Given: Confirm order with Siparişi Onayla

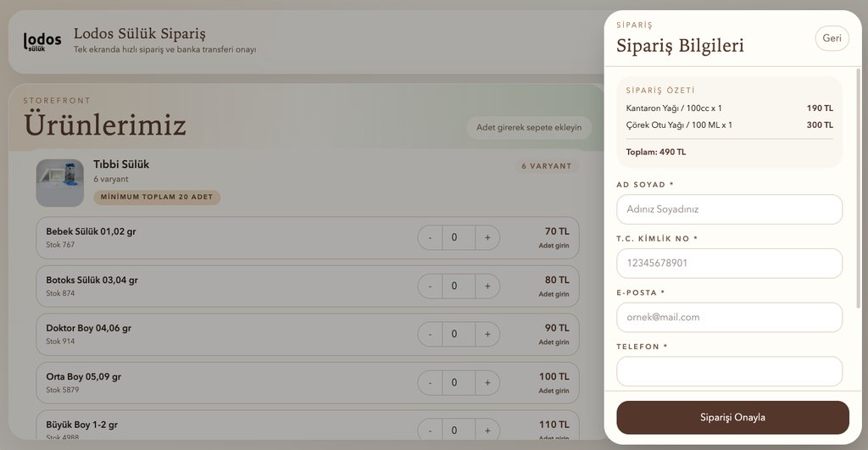Looking at the screenshot, I should tap(732, 418).
